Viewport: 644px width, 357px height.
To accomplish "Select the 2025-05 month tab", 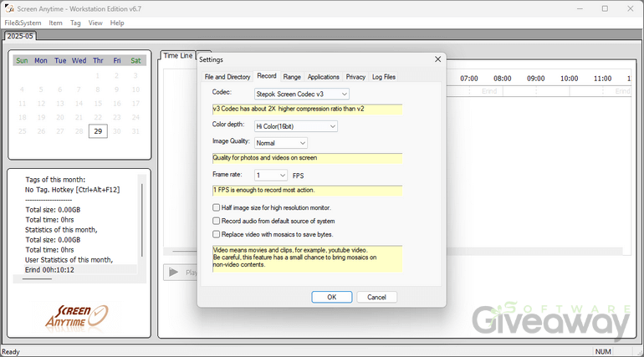I will (20, 36).
